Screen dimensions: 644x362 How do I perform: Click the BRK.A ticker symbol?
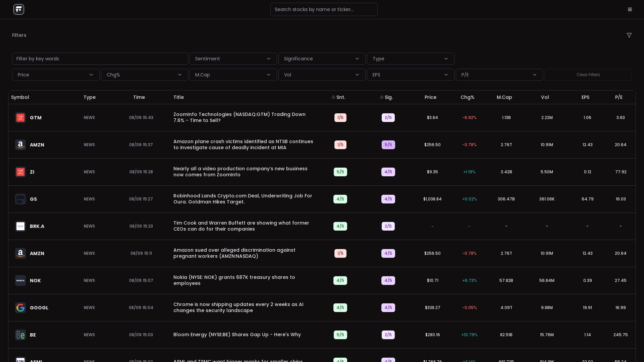click(x=37, y=226)
